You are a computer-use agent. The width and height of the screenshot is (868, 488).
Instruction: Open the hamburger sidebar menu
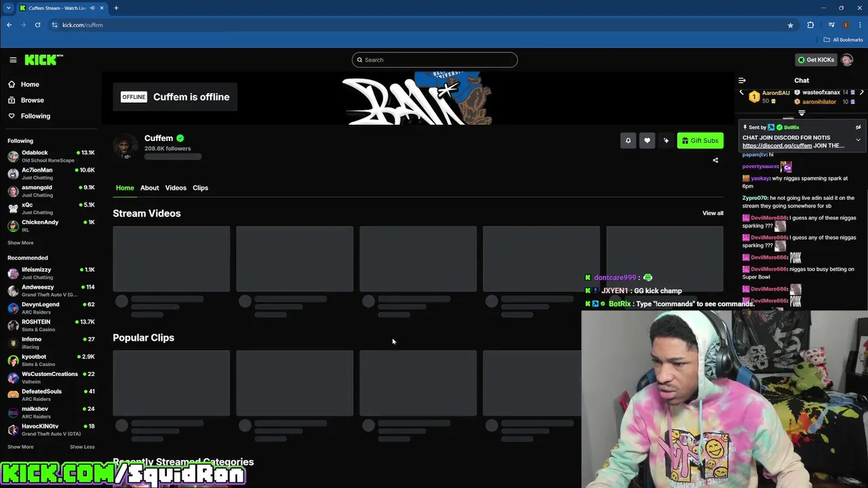coord(13,60)
